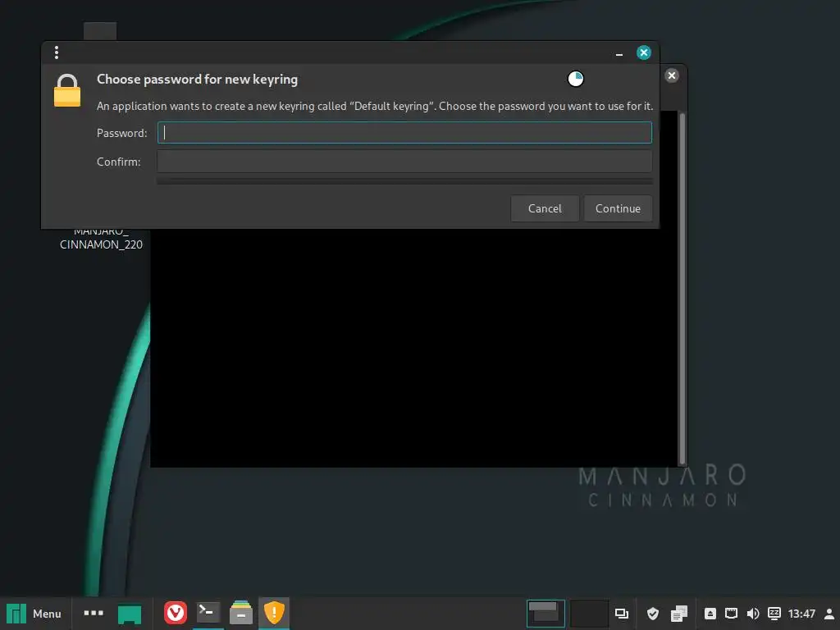The width and height of the screenshot is (840, 630).
Task: Open the window quick-list applet
Action: [x=622, y=614]
